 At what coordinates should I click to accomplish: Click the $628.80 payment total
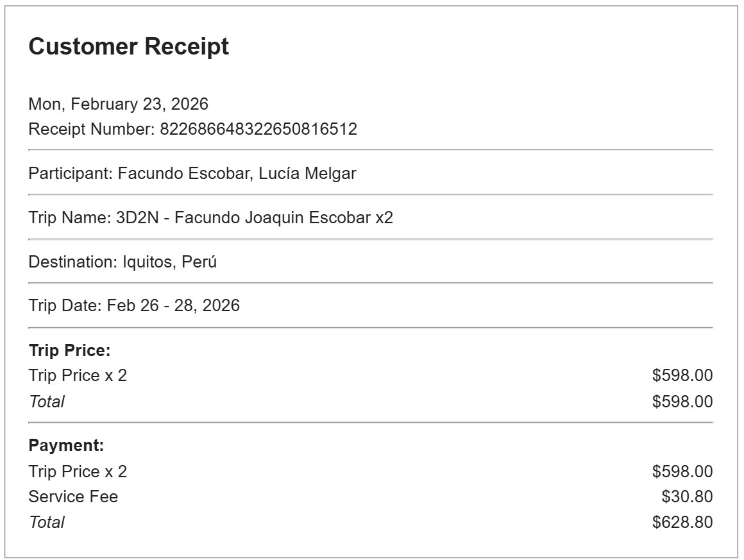point(682,522)
